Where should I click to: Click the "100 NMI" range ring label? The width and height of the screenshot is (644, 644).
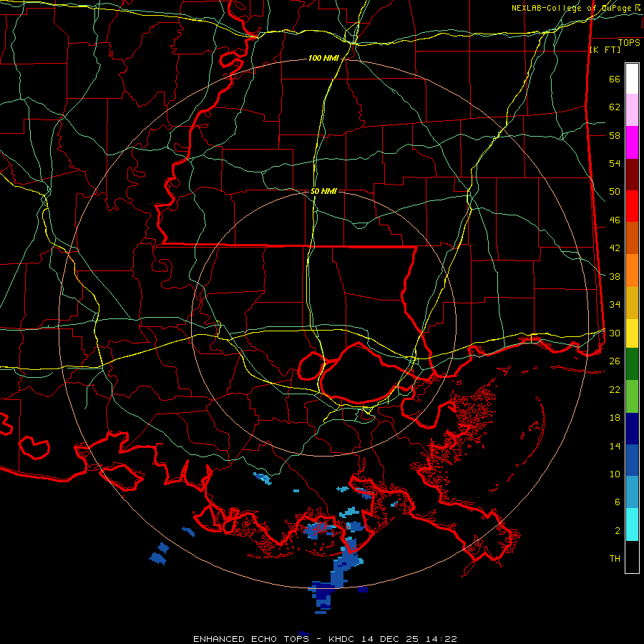point(323,59)
